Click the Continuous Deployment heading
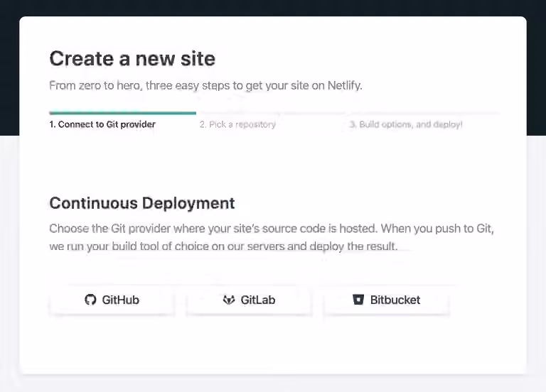Viewport: 546px width, 392px height. pos(142,203)
